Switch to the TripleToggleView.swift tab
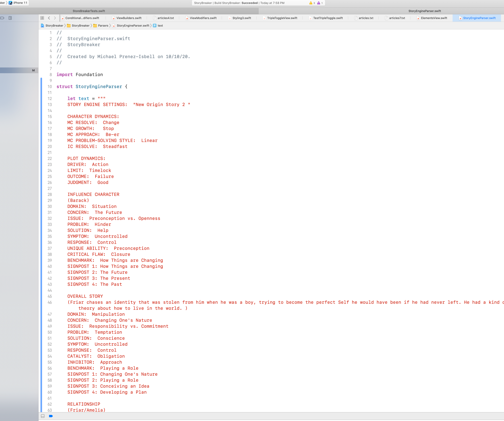 pyautogui.click(x=282, y=18)
